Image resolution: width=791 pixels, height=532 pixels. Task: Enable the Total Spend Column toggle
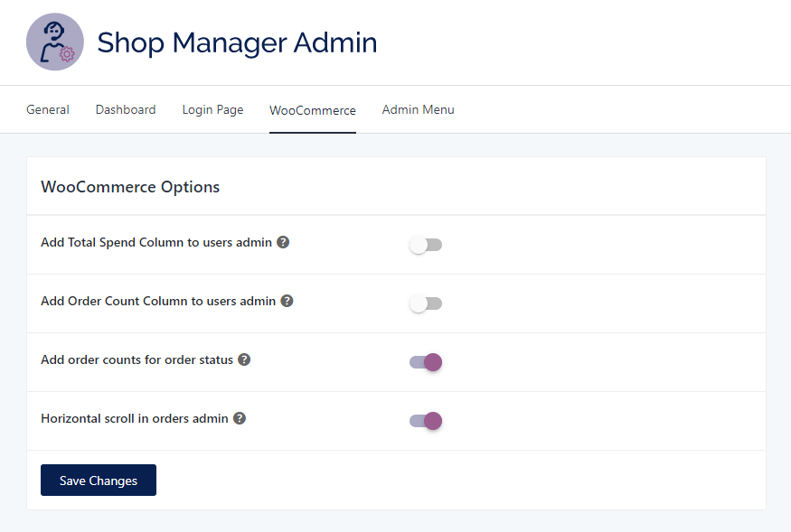tap(425, 245)
